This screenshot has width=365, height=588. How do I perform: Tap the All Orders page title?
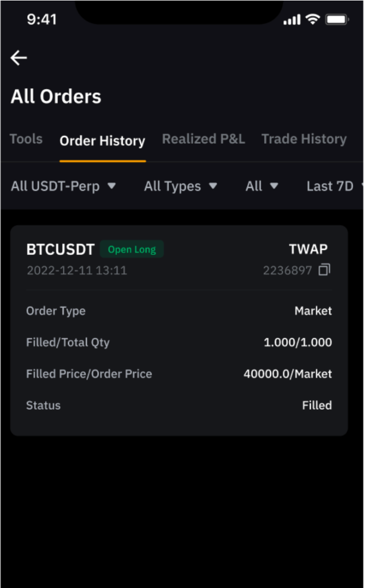click(x=56, y=97)
